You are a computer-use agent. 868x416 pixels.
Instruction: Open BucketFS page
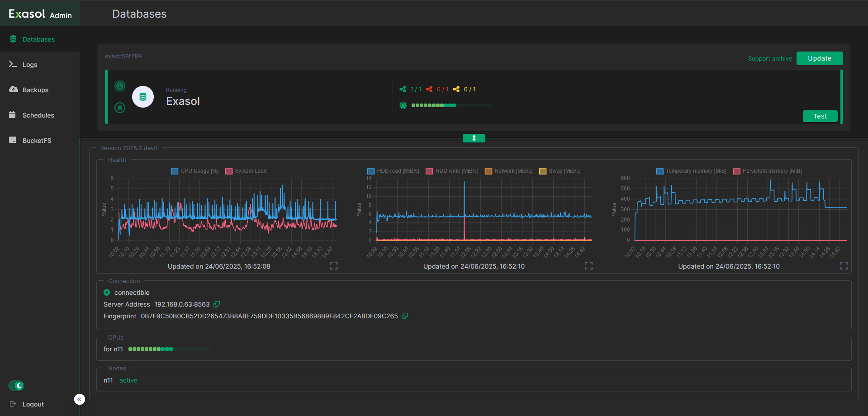[x=40, y=141]
